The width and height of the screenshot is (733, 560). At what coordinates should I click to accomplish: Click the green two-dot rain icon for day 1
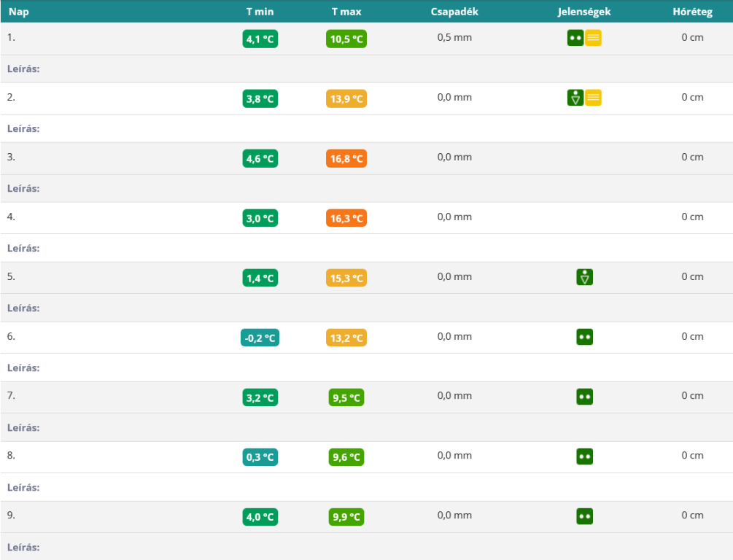(575, 39)
